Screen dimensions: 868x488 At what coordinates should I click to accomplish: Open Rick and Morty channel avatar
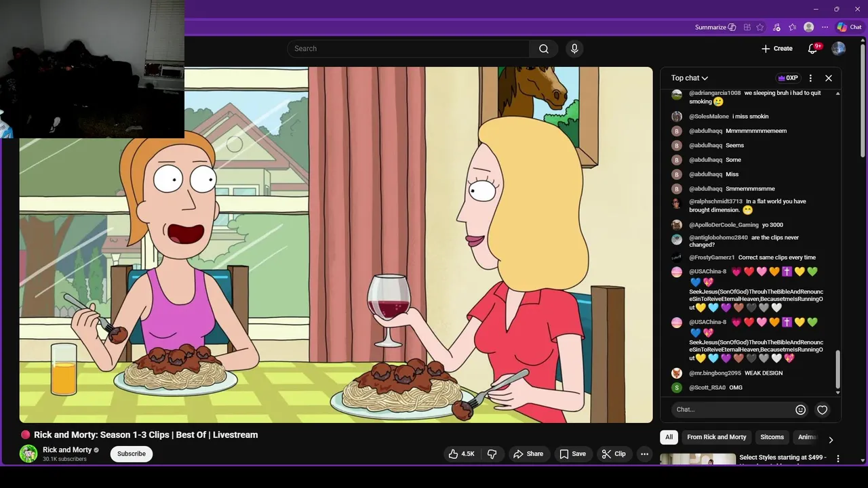(28, 453)
